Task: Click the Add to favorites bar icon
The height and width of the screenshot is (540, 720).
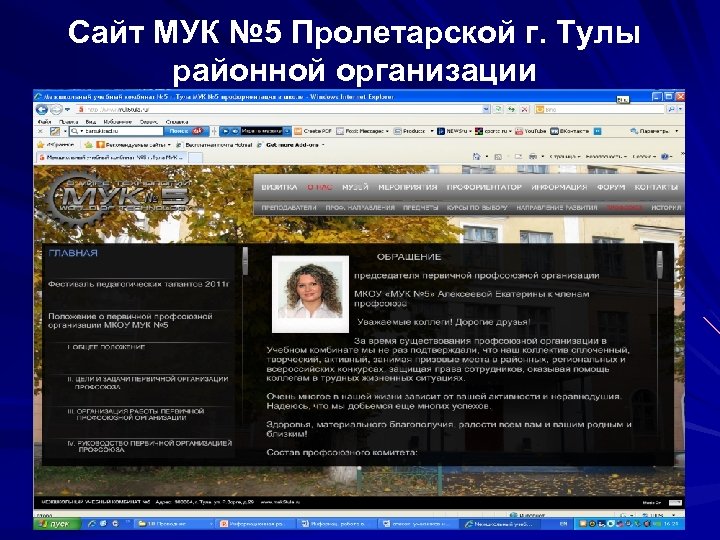Action: pos(88,145)
